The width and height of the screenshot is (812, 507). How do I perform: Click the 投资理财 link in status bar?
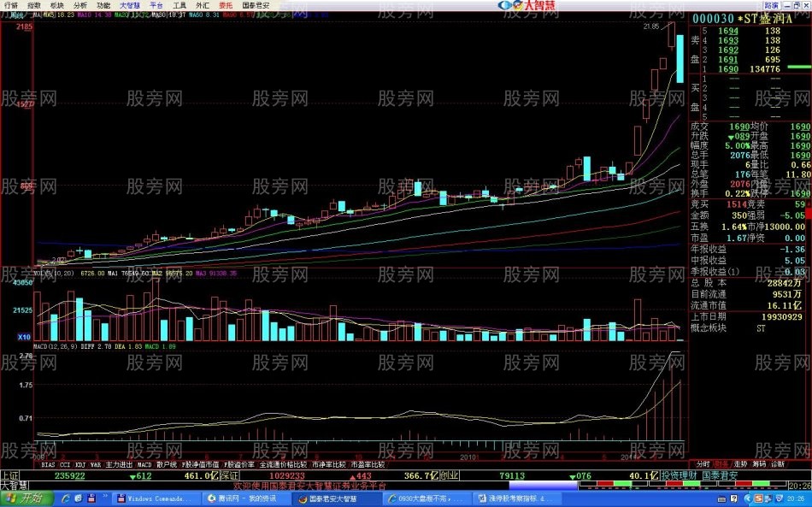[x=679, y=475]
